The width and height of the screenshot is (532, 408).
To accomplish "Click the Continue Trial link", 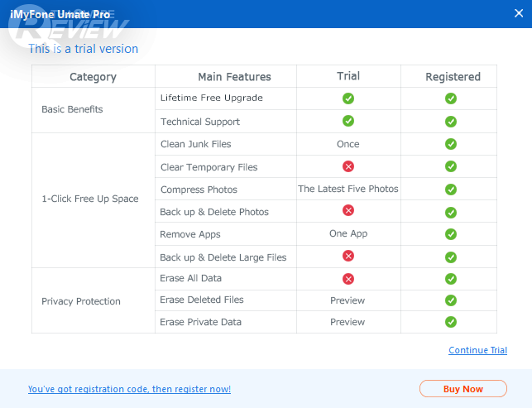I will pos(477,350).
